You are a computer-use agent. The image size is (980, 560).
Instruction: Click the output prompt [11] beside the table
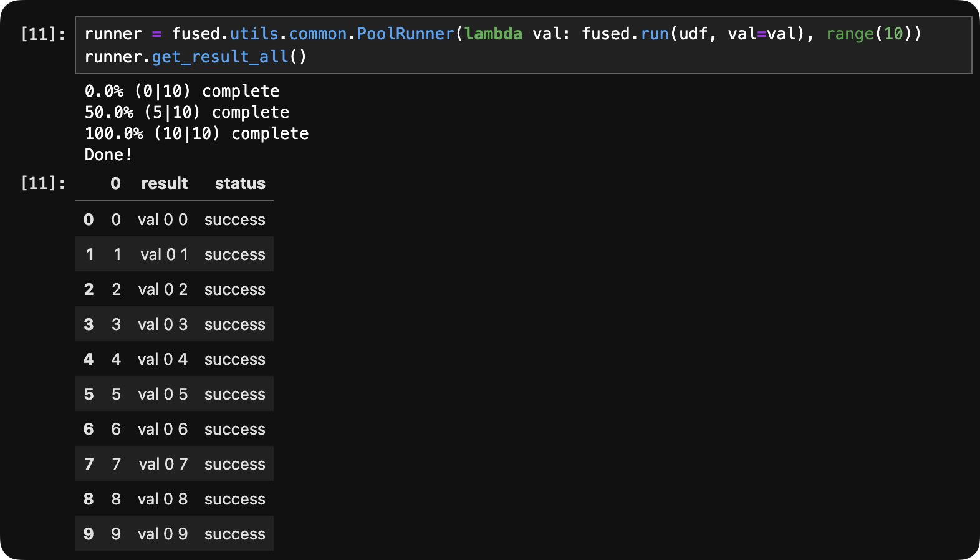43,183
